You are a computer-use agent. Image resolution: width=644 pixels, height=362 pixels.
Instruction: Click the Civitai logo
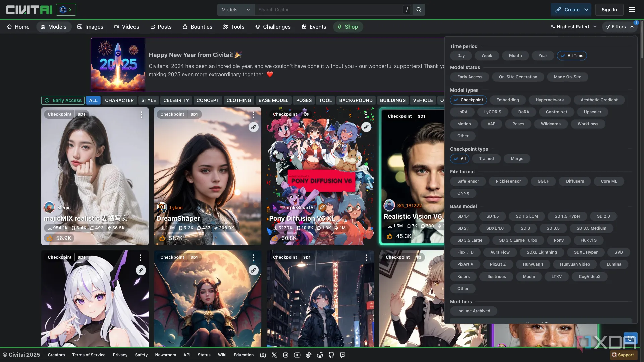coord(29,10)
